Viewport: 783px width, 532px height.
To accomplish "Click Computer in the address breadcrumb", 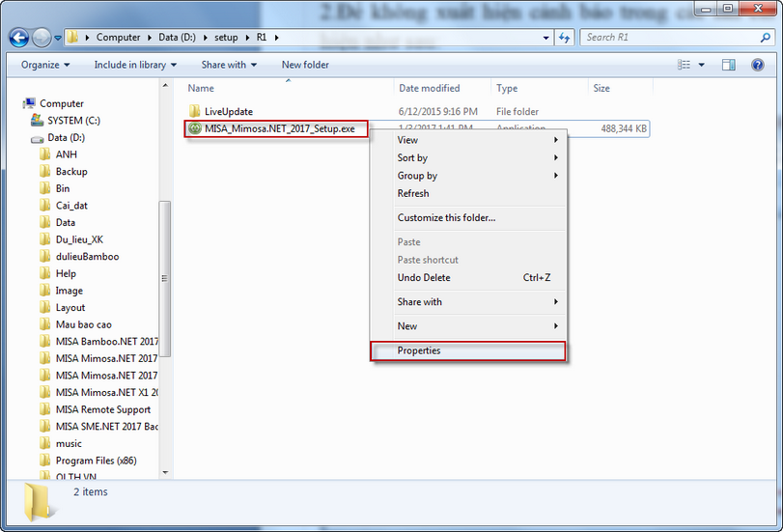I will point(119,38).
